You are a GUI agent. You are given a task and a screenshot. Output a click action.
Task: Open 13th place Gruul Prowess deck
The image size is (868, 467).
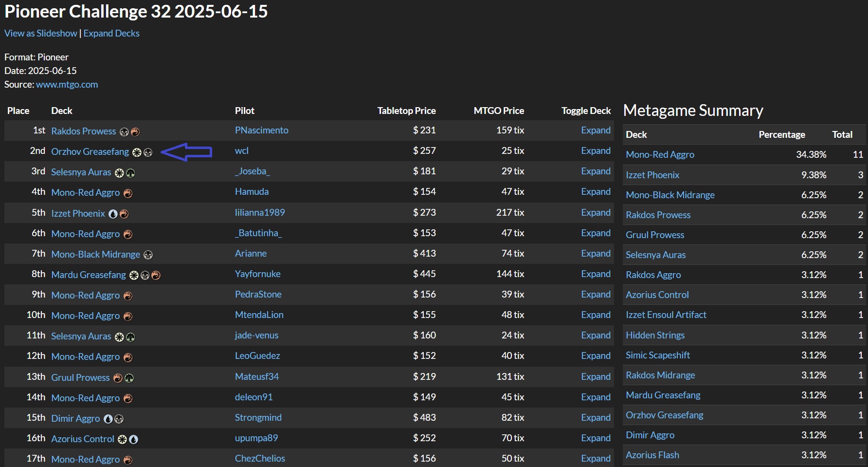coord(80,377)
